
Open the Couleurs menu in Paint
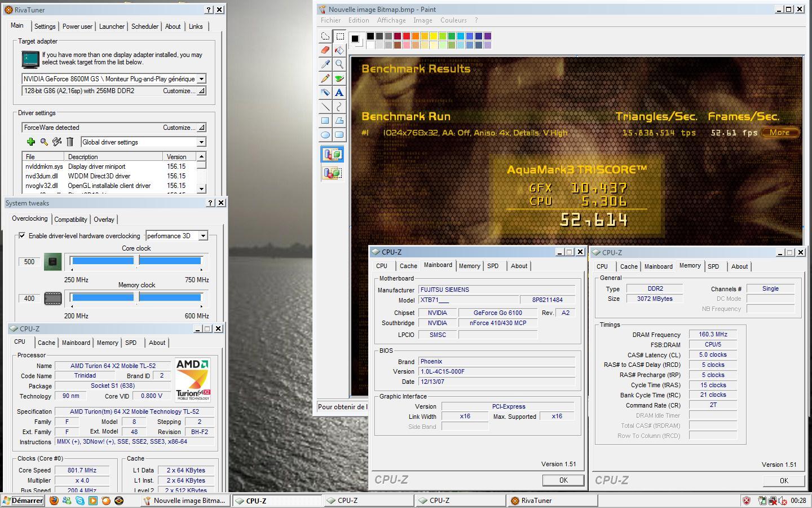point(453,20)
